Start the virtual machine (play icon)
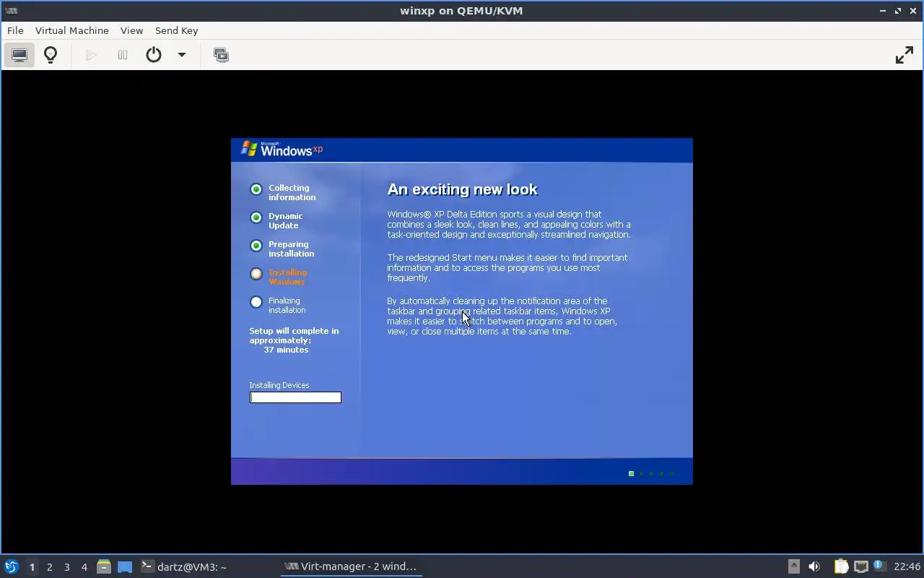This screenshot has height=578, width=924. click(x=91, y=55)
